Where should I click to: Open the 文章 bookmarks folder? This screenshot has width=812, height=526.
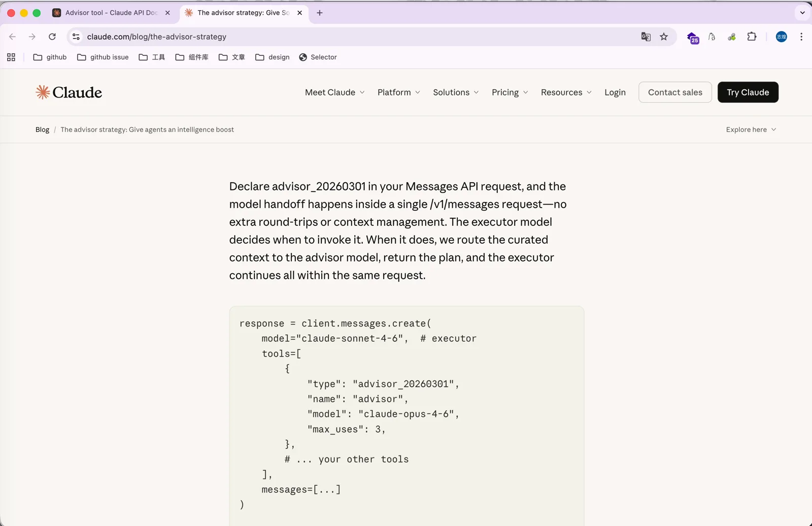[232, 57]
